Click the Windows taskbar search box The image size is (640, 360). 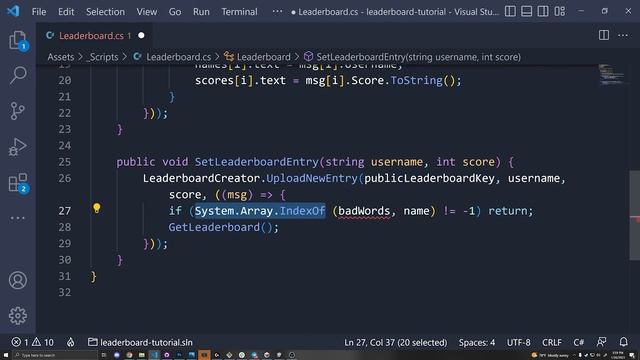(x=55, y=355)
